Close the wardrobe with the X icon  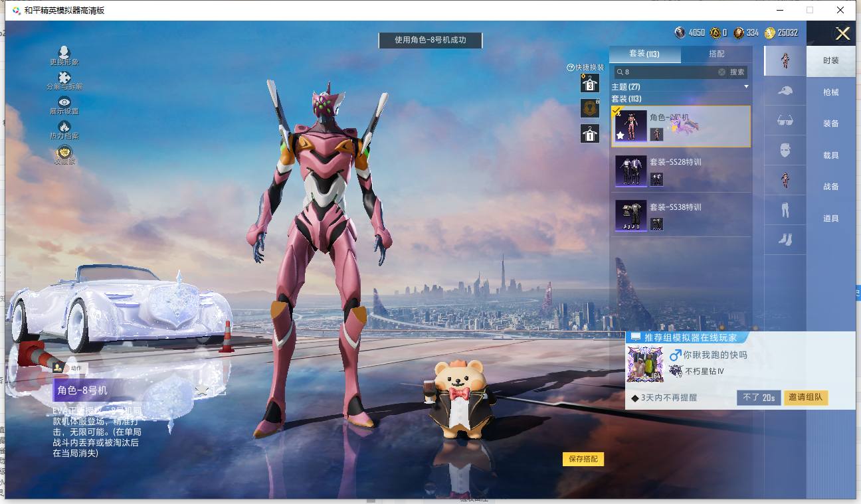click(842, 34)
